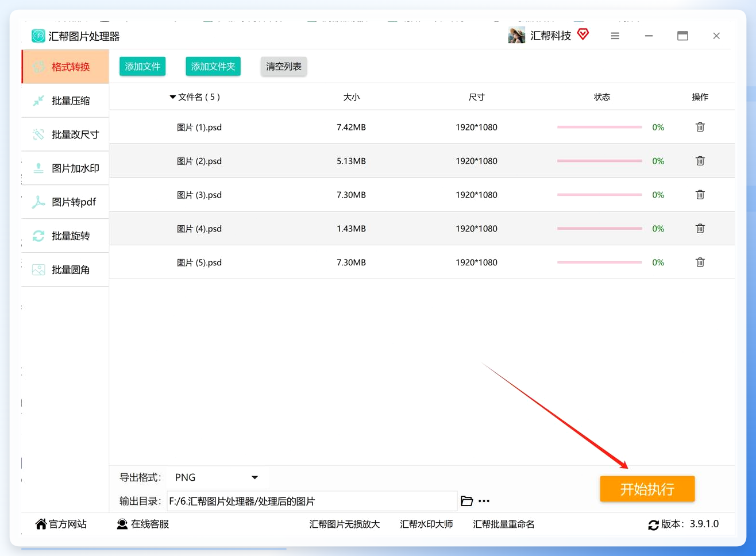The width and height of the screenshot is (756, 556).
Task: Click the 汇帮图片处理器 app logo
Action: [x=38, y=36]
